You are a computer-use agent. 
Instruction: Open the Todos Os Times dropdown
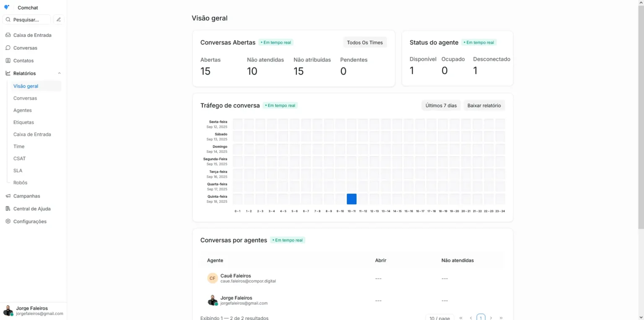(365, 42)
